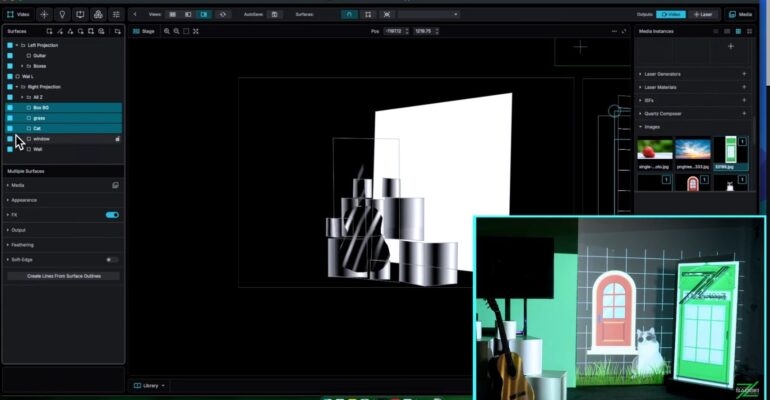Select the highlighted output view layout icon

[x=203, y=14]
